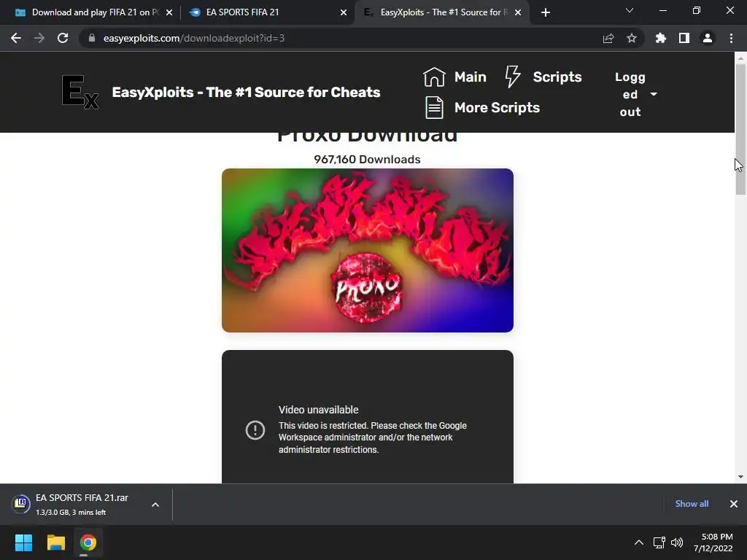Screen dimensions: 747x560
Task: Click the browser forward arrow
Action: (x=39, y=38)
